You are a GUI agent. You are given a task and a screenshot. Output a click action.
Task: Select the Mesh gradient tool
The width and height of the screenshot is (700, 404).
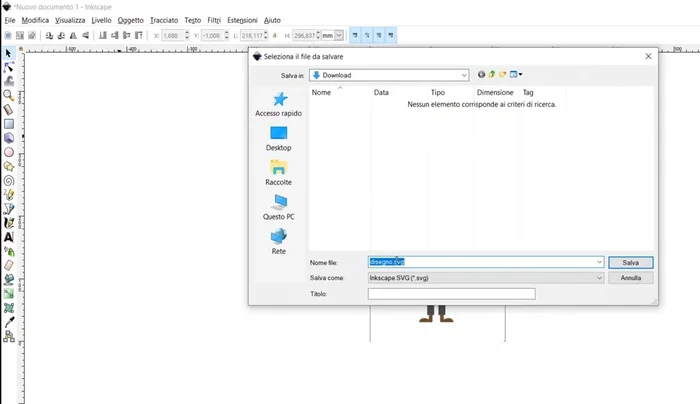click(8, 308)
